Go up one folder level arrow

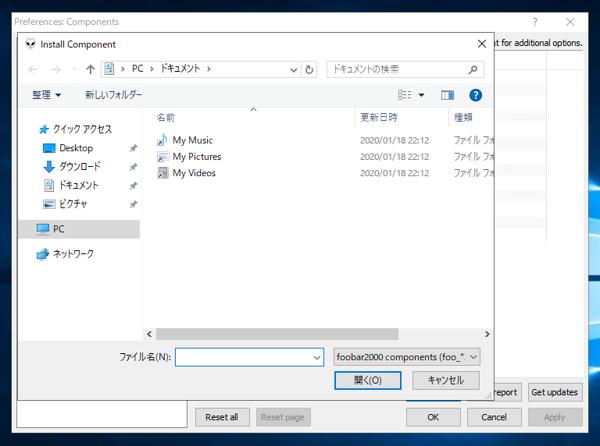pyautogui.click(x=90, y=69)
